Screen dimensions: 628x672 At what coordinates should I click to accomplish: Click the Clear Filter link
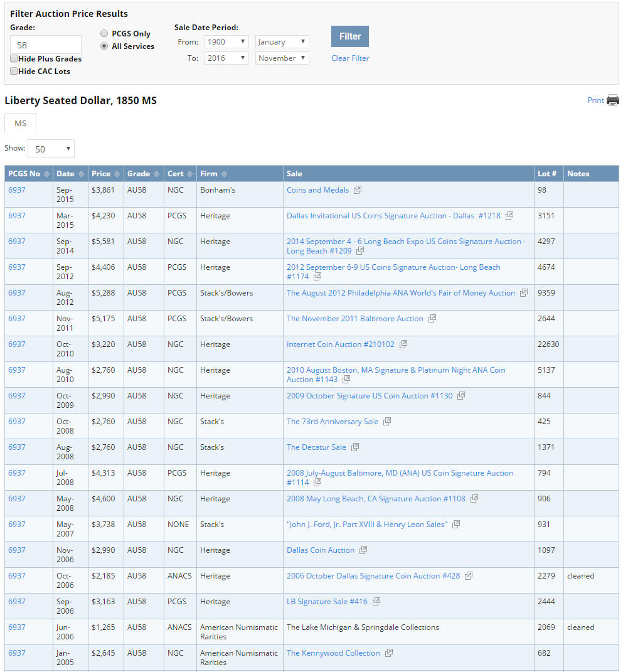click(x=349, y=58)
